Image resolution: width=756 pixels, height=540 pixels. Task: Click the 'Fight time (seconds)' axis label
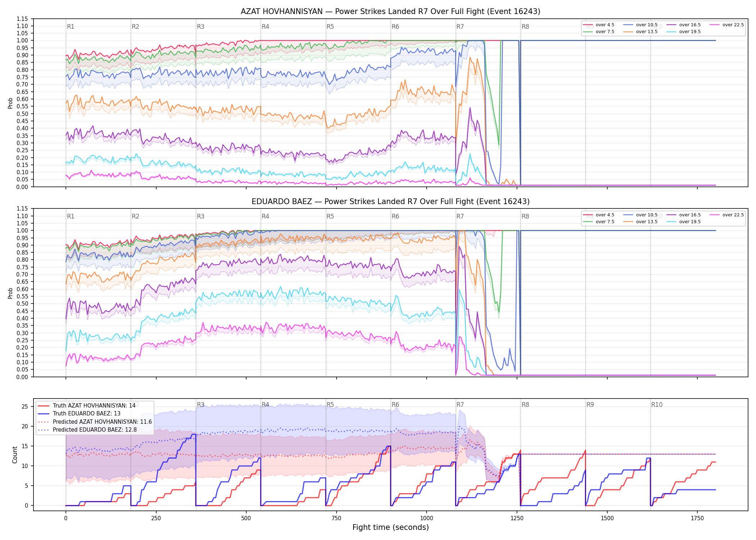pyautogui.click(x=391, y=527)
